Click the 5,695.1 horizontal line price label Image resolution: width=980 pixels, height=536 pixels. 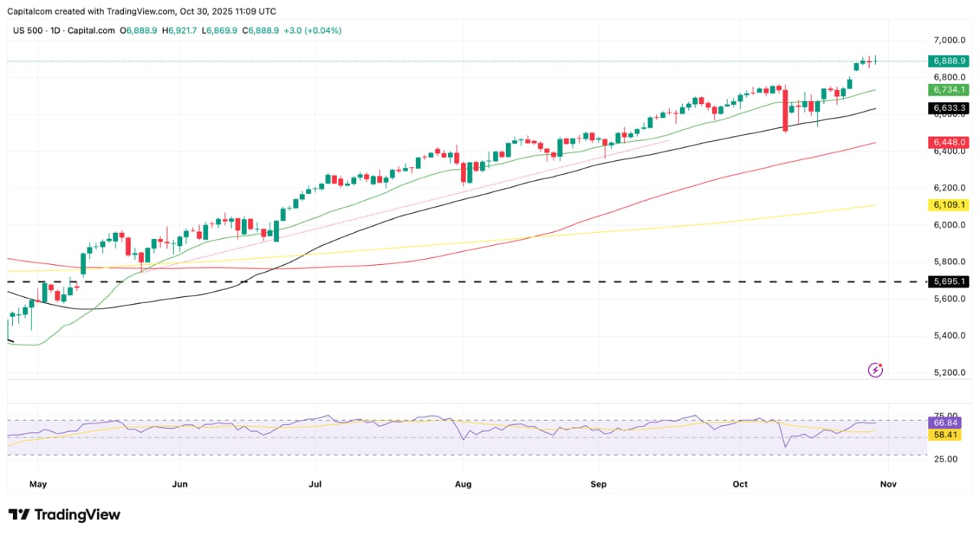(x=948, y=282)
